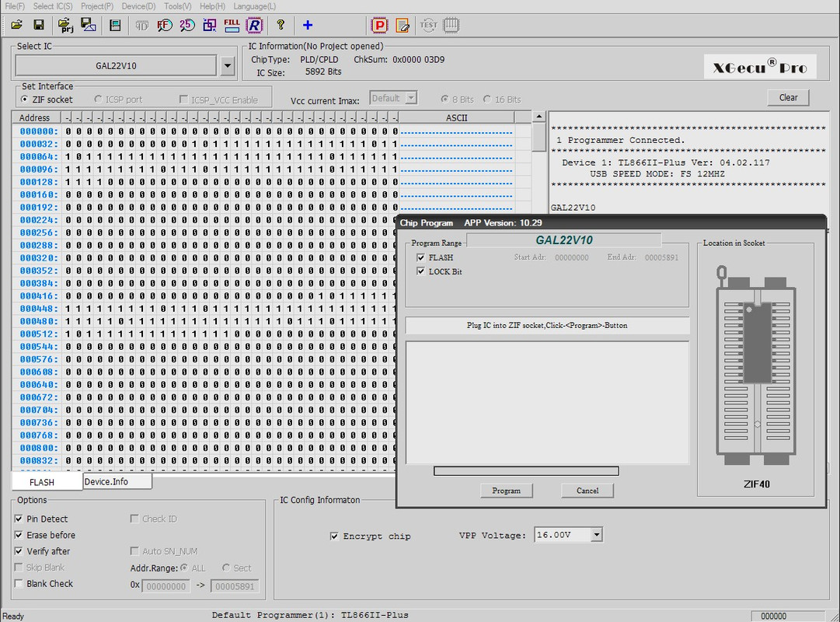Click the XGecu Pro logo

pos(760,67)
